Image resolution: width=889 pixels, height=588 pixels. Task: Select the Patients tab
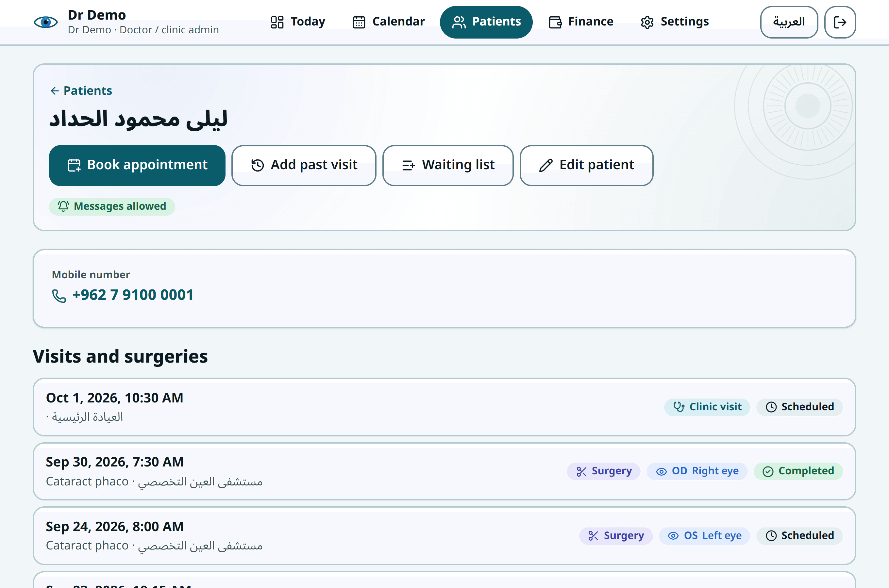click(x=486, y=22)
